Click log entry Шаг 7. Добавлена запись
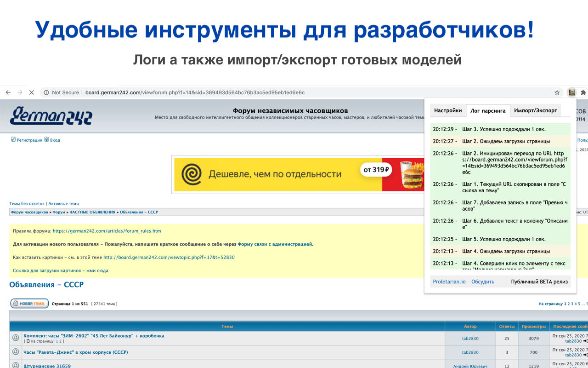This screenshot has width=588, height=368. pyautogui.click(x=500, y=206)
